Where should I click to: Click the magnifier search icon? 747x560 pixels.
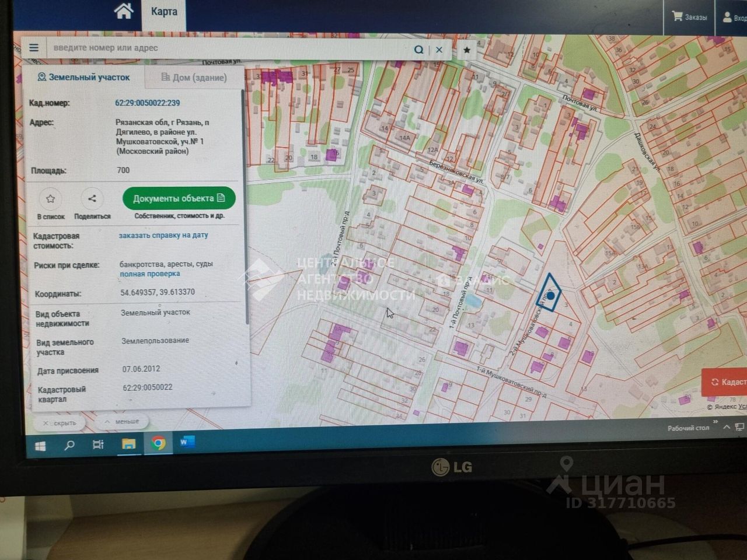click(x=418, y=50)
